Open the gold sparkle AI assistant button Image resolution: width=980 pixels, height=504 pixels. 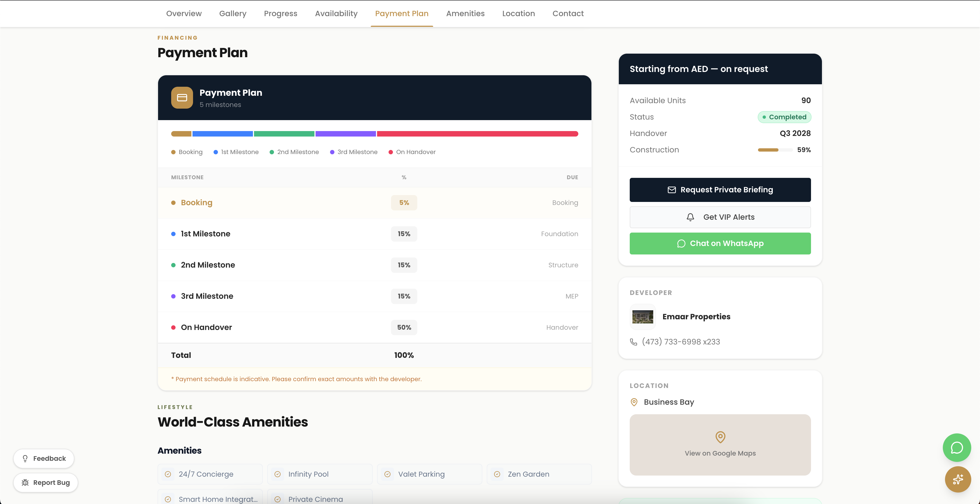click(x=958, y=479)
